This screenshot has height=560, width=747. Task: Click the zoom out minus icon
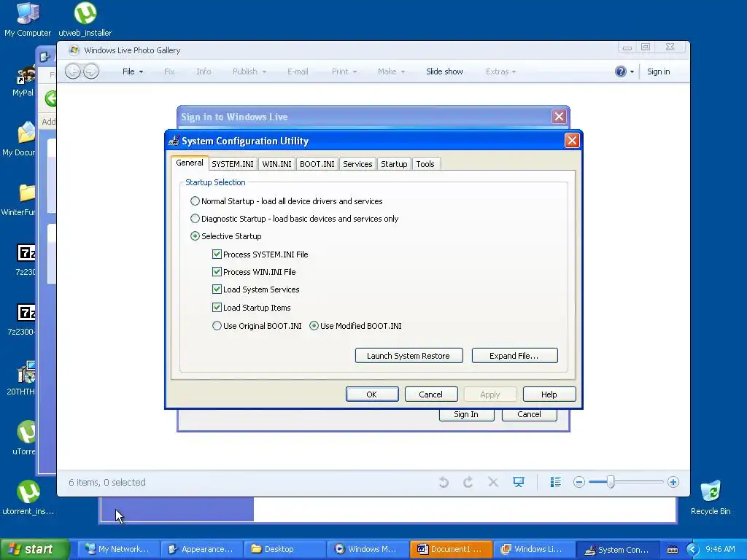click(x=578, y=483)
